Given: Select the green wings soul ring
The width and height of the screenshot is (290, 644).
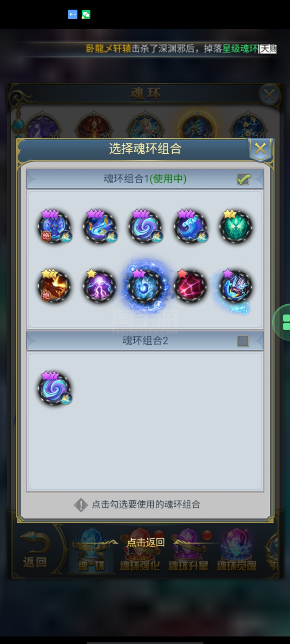Looking at the screenshot, I should 236,226.
